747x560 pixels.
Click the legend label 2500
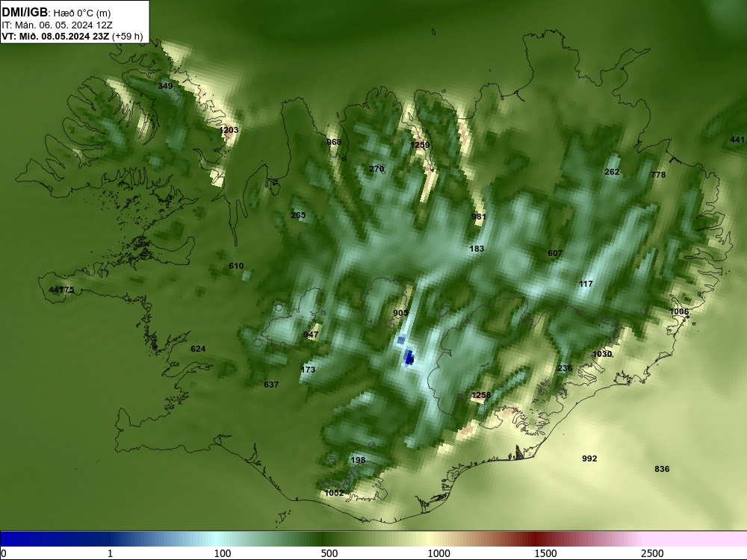coord(652,553)
